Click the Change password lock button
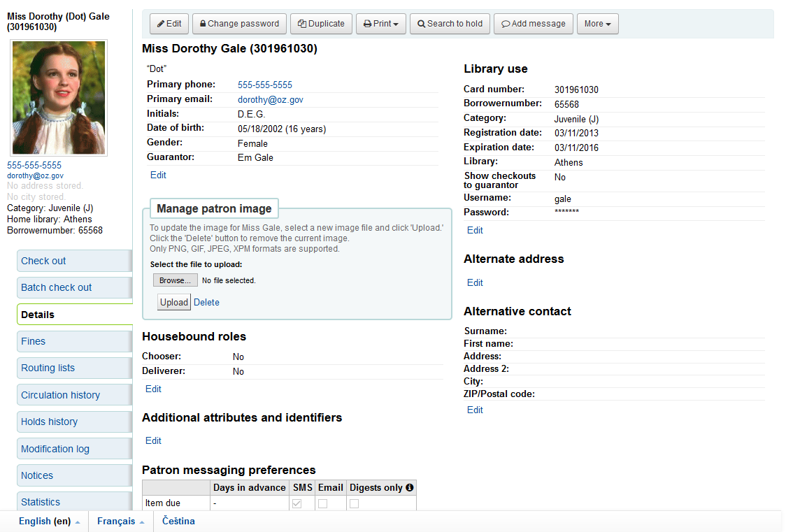Viewport: 793px width, 532px height. tap(239, 24)
